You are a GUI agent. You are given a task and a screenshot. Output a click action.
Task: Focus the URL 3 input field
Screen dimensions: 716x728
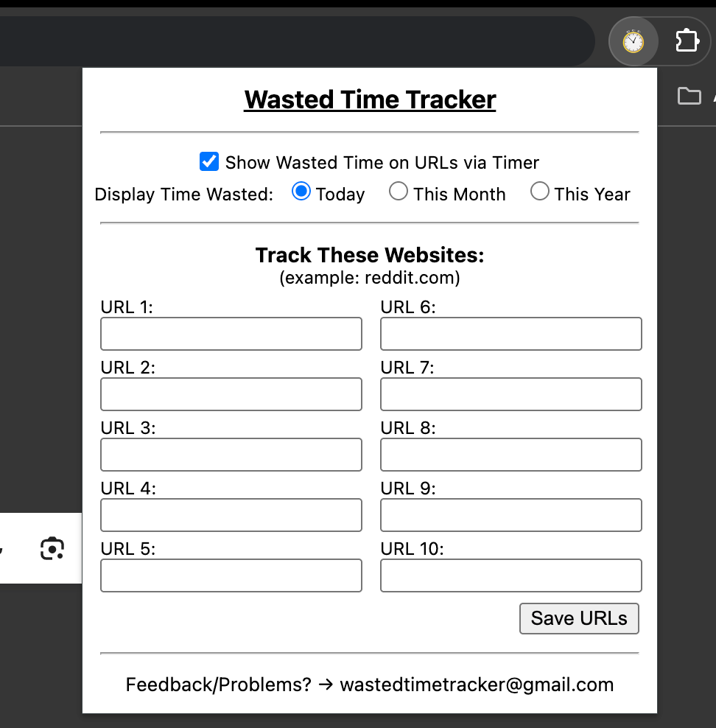[231, 455]
